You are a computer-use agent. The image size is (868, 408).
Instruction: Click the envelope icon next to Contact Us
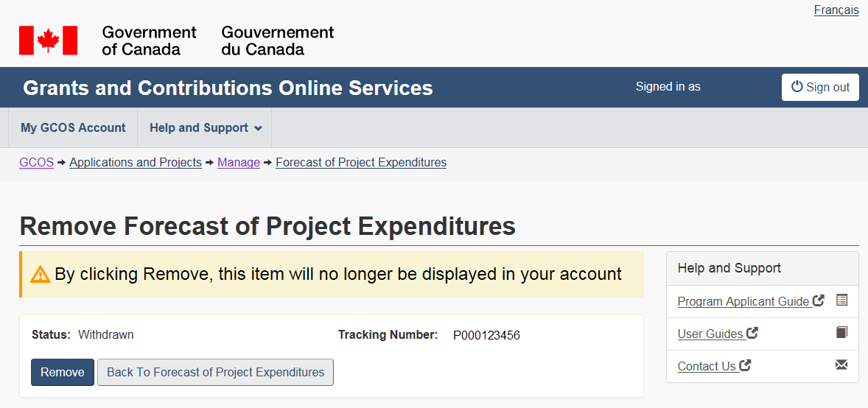click(x=842, y=365)
